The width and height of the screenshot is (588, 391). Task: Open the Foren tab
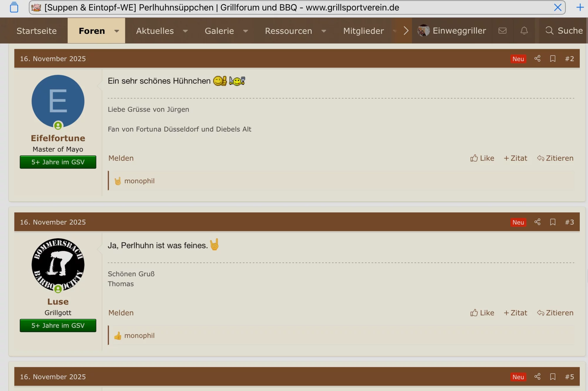pyautogui.click(x=92, y=31)
